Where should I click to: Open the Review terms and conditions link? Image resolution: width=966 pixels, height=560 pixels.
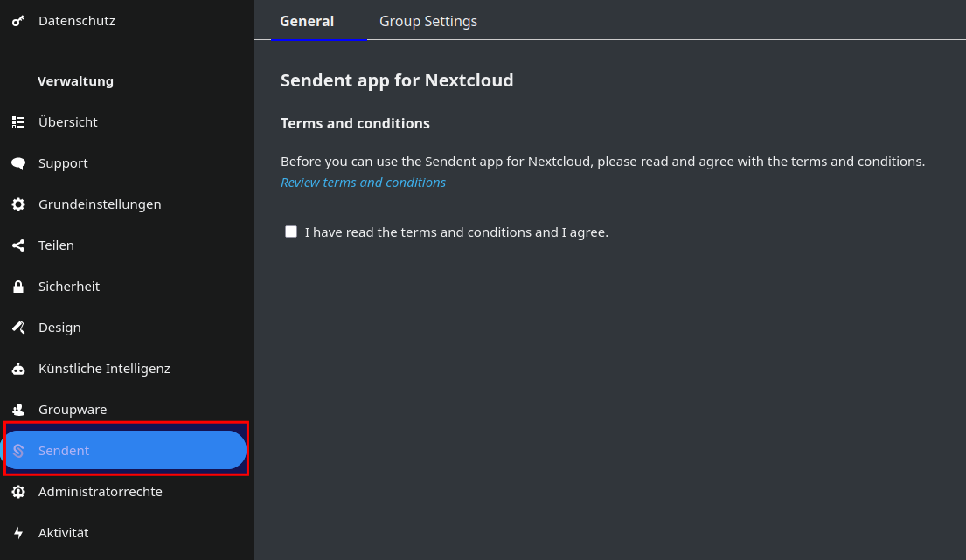coord(363,183)
